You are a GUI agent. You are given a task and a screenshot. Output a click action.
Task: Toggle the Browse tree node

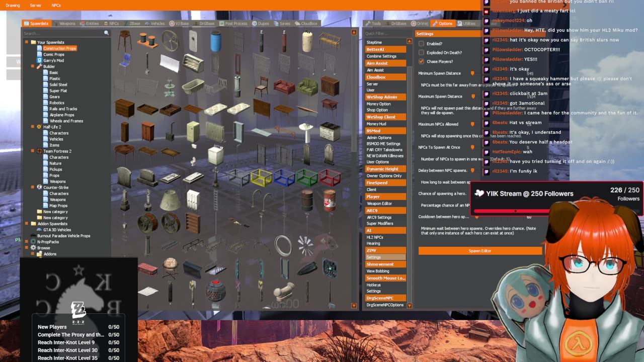[x=27, y=248]
